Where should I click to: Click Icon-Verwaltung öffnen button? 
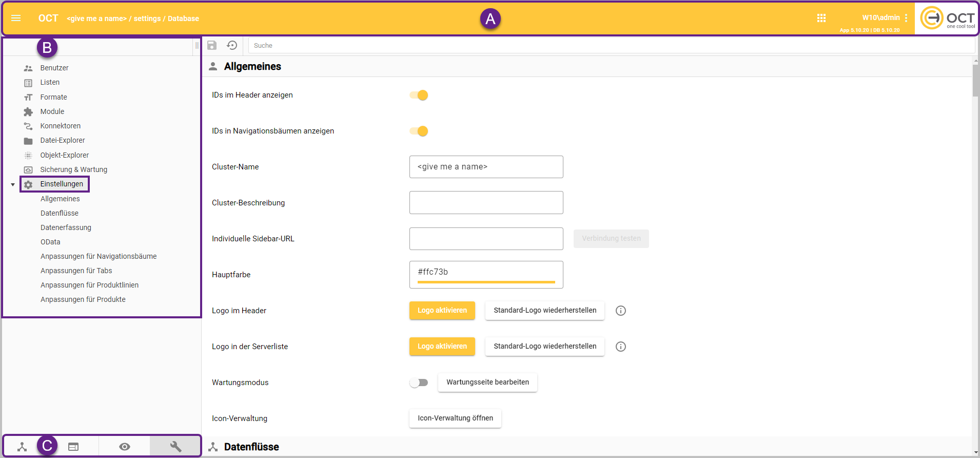tap(455, 418)
